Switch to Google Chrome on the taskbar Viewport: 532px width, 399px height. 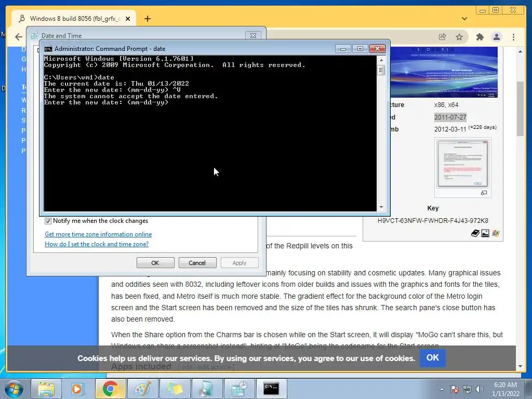pos(110,389)
